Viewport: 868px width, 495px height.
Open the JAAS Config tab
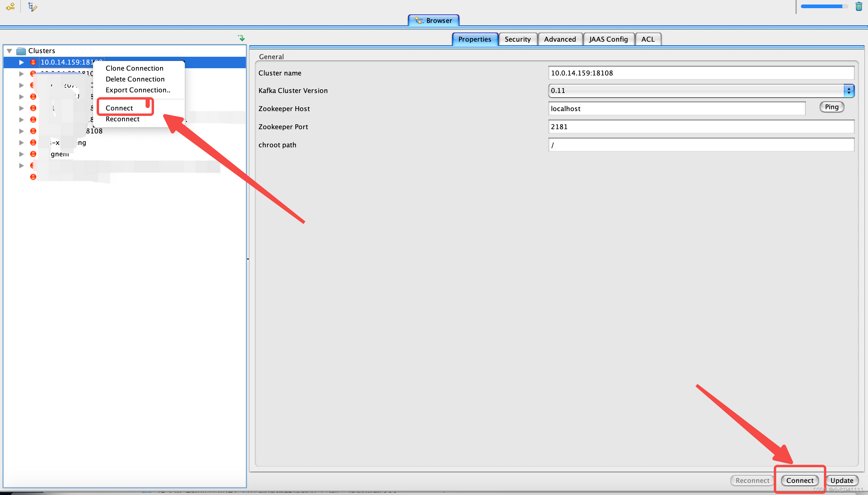[x=609, y=39]
